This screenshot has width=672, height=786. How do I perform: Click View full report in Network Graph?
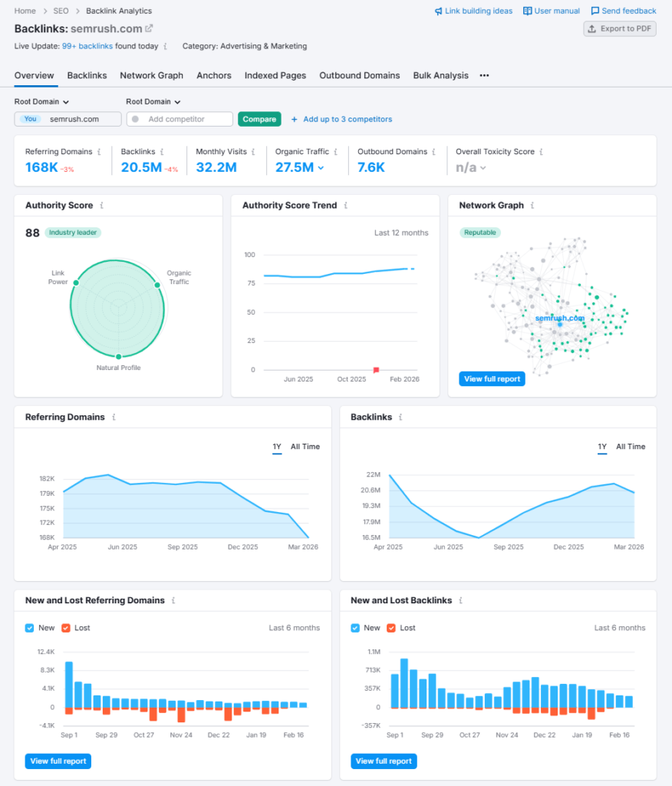492,379
